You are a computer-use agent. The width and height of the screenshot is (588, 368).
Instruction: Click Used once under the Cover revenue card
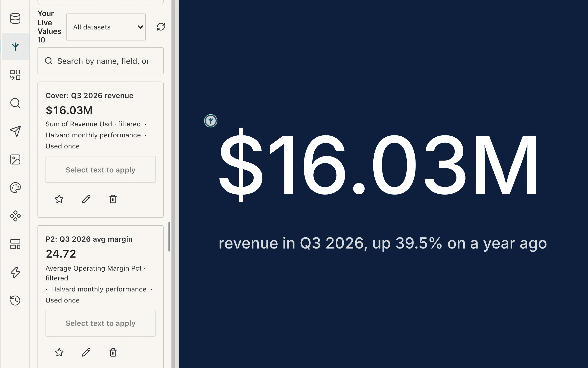pyautogui.click(x=62, y=146)
